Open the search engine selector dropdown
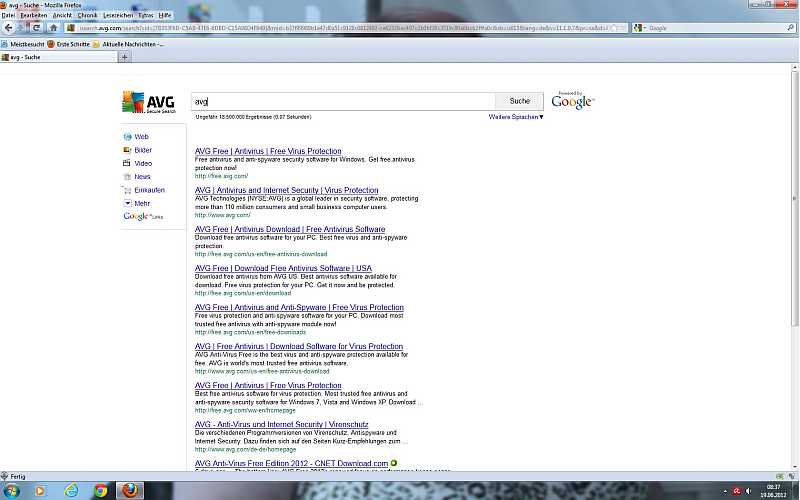The image size is (800, 500). pyautogui.click(x=640, y=28)
